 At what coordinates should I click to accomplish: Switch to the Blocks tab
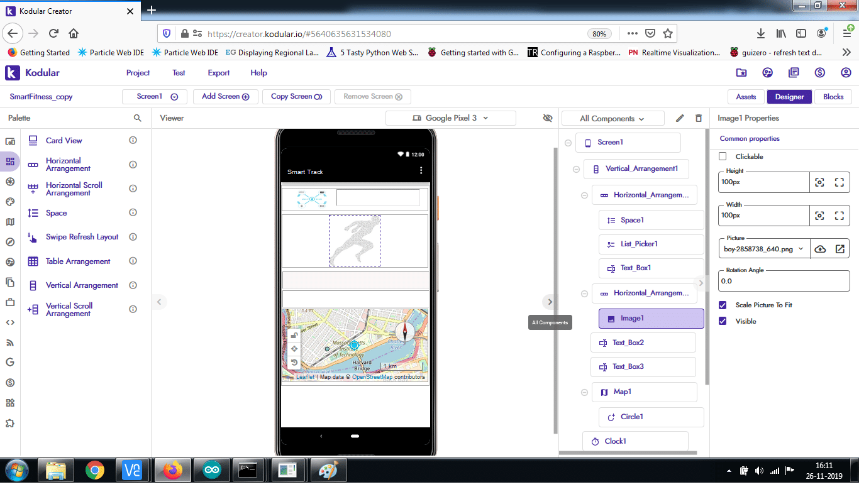(833, 97)
